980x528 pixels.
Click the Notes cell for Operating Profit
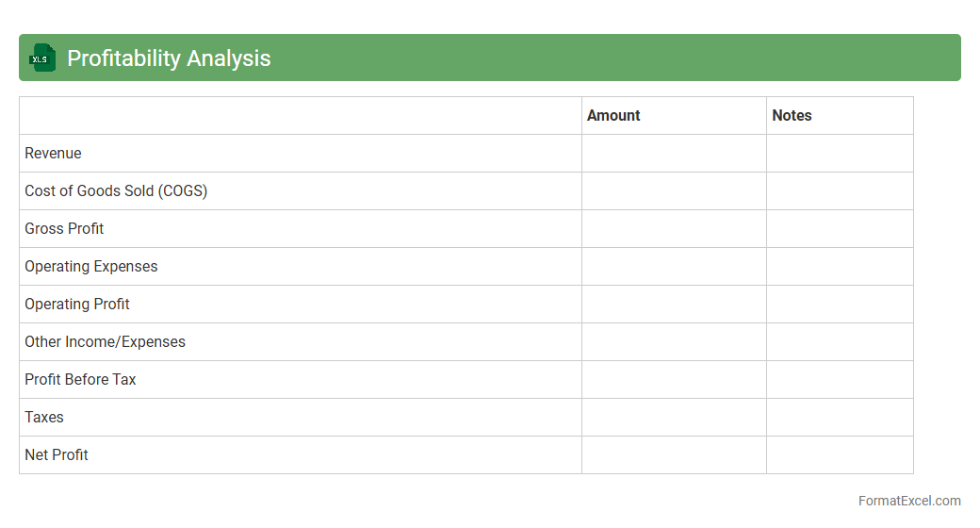840,304
